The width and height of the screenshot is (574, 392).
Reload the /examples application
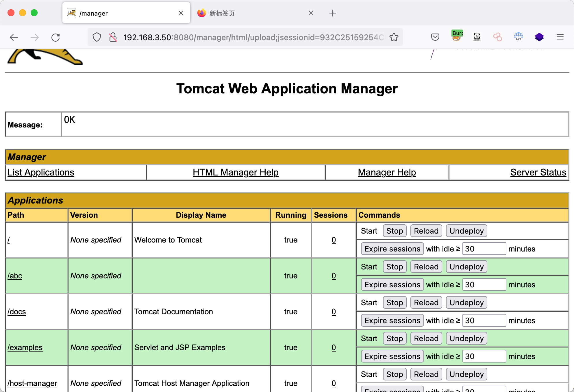pyautogui.click(x=426, y=338)
